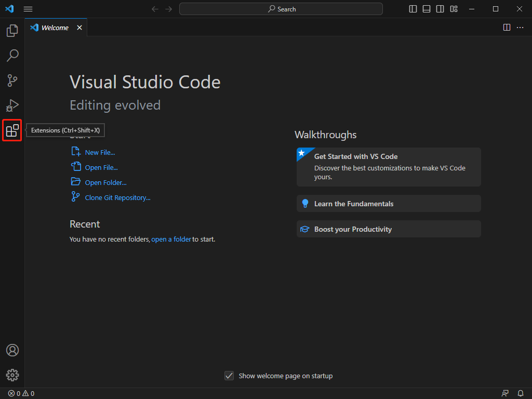Image resolution: width=532 pixels, height=399 pixels.
Task: Click the 'Editing evolved' subtitle text
Action: (x=115, y=105)
